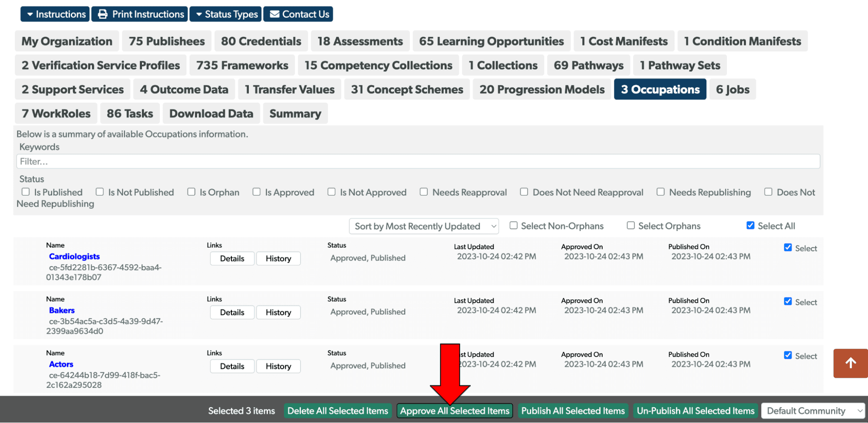Click the envelope icon on Contact Us
This screenshot has width=868, height=423.
coord(274,14)
